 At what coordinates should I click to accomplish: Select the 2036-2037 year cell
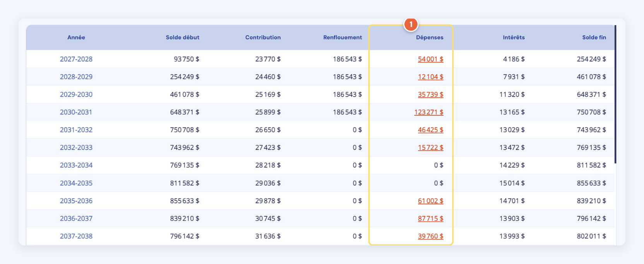click(76, 218)
